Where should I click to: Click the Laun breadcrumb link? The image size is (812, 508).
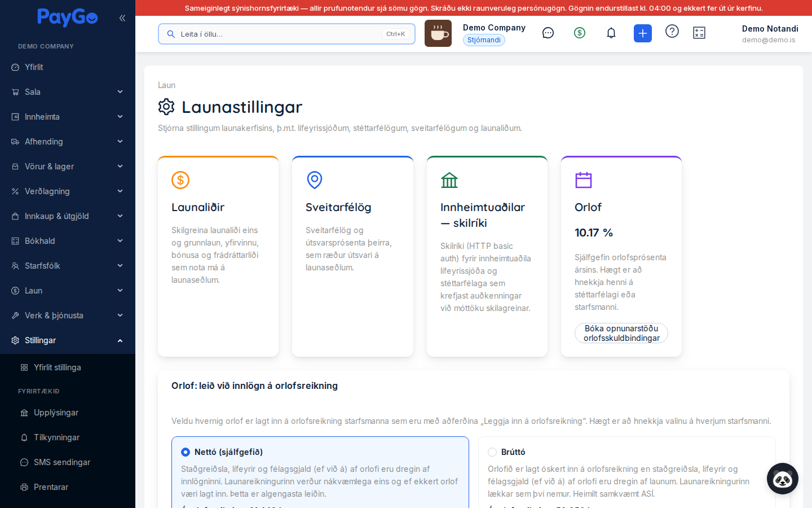click(x=166, y=85)
